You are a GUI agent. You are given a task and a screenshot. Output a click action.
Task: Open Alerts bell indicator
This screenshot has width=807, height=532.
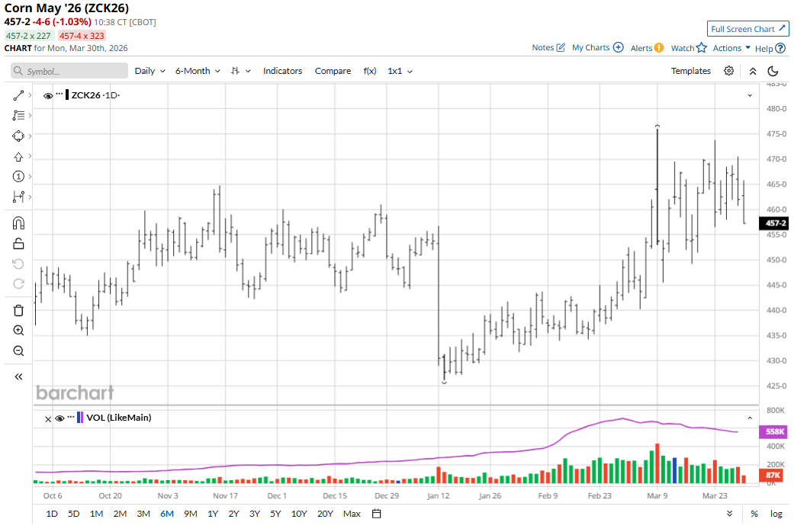tap(659, 48)
